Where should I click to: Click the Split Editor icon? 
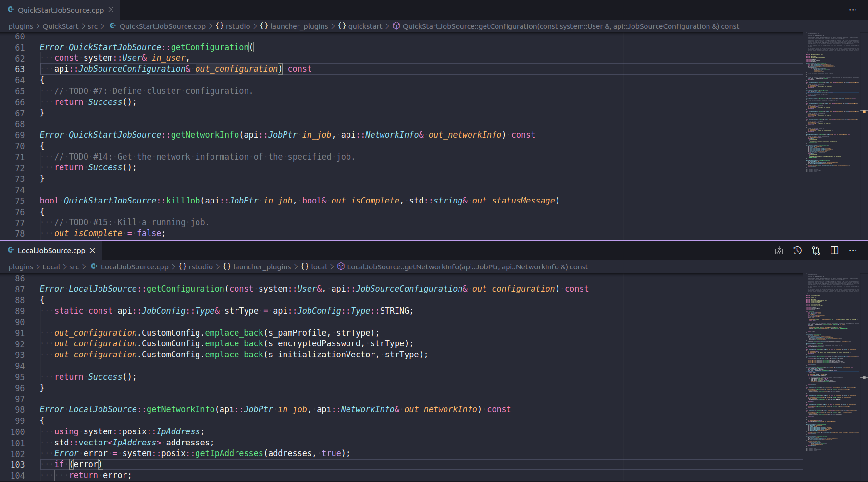point(834,250)
